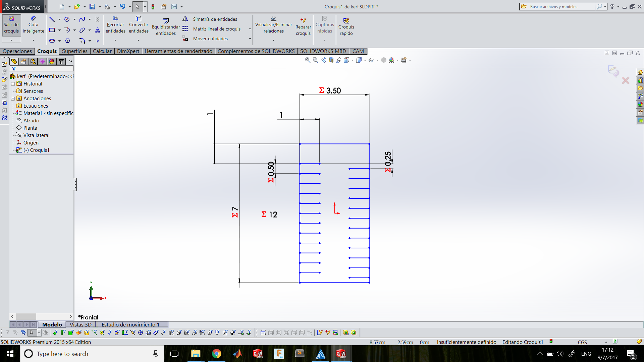Expand more manager tabs chevron

(x=70, y=61)
